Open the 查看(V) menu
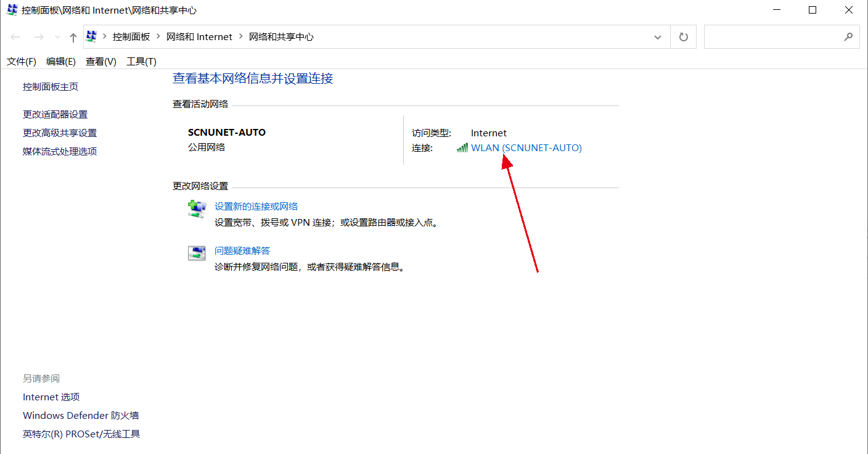 [x=101, y=62]
